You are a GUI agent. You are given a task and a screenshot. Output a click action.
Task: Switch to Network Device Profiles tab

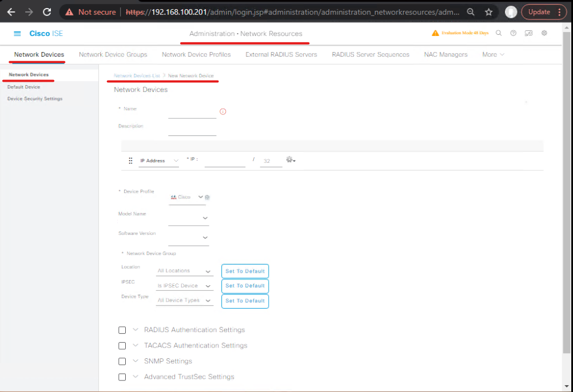pos(196,54)
